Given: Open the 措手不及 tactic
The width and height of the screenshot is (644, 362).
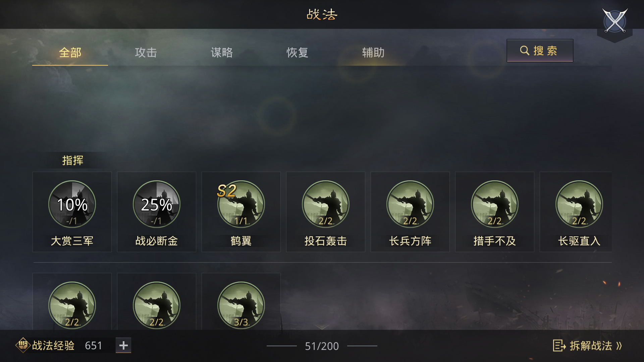Looking at the screenshot, I should (x=495, y=204).
